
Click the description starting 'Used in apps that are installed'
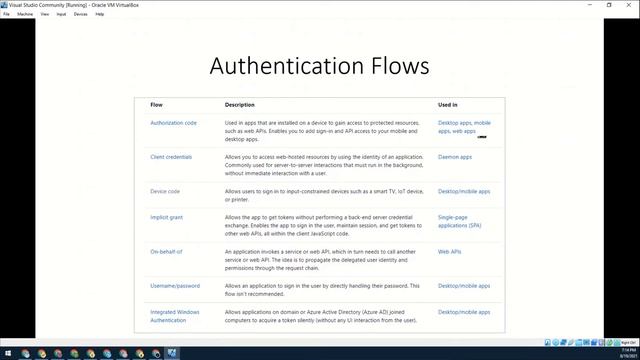coord(322,131)
